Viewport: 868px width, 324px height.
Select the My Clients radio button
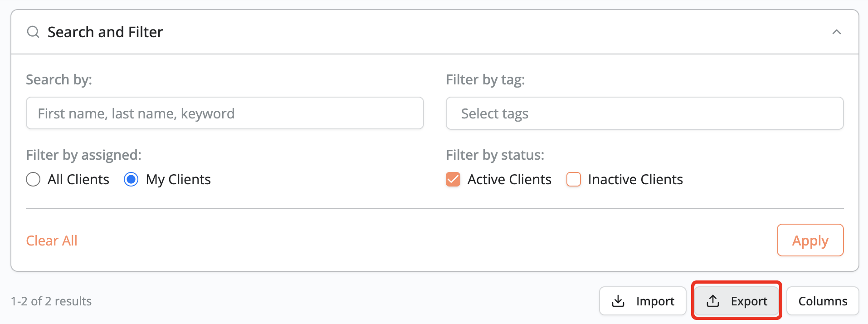(x=131, y=179)
